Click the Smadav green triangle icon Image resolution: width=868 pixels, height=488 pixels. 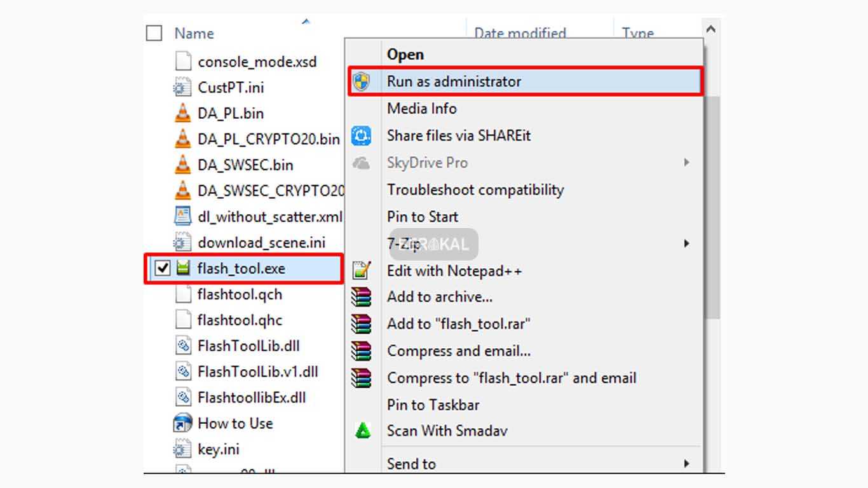coord(362,431)
